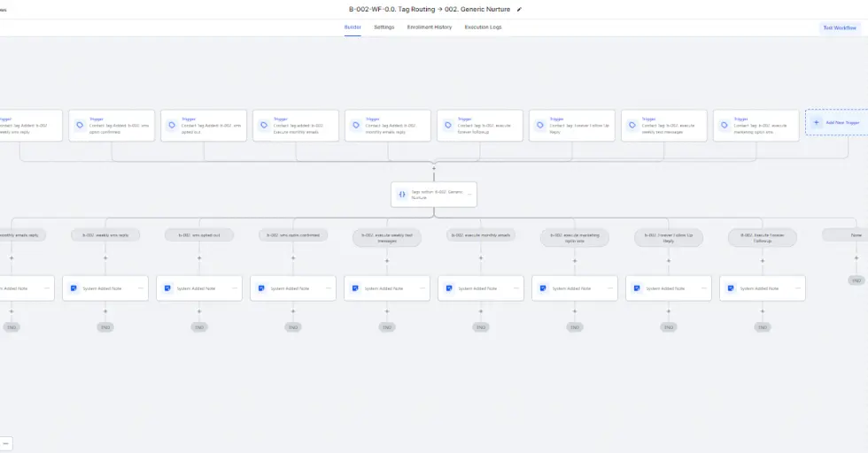Click note icon under 'execute monthly emails' branch

[449, 288]
